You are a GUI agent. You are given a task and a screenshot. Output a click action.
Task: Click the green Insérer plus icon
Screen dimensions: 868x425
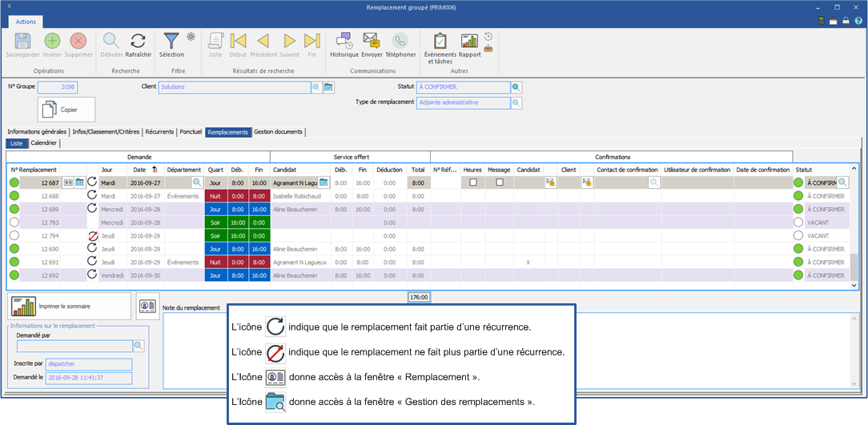click(x=52, y=42)
